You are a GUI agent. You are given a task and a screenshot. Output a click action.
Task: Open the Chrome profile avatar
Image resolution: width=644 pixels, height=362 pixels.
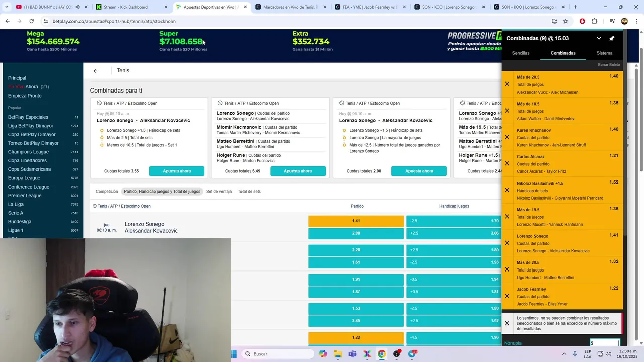[x=624, y=21]
